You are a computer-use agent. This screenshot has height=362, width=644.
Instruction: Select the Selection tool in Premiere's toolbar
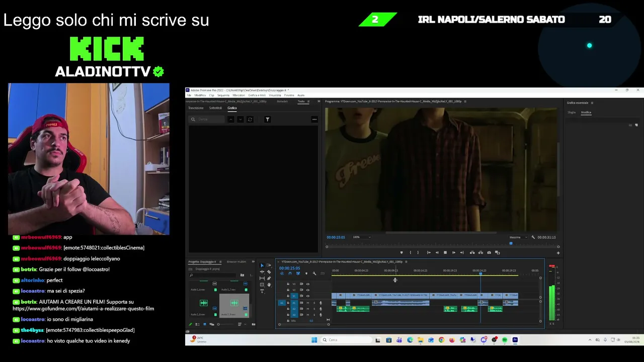coord(262,265)
